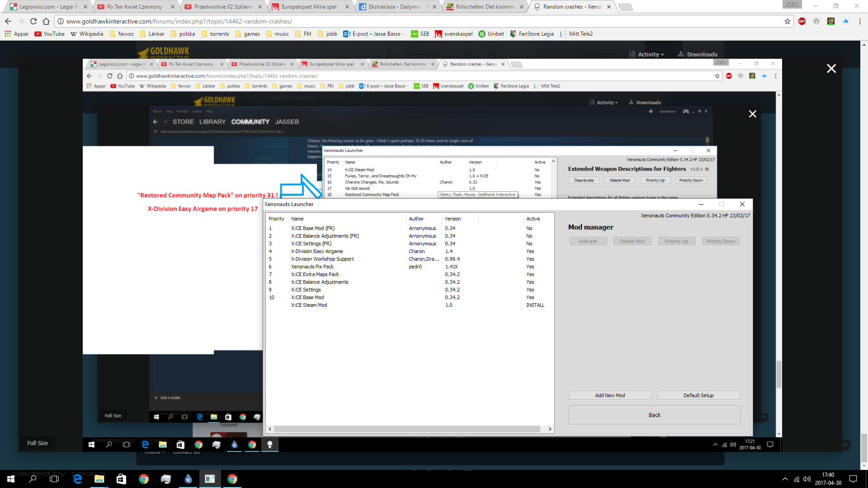
Task: Open a new Chrome tab
Action: [x=625, y=7]
